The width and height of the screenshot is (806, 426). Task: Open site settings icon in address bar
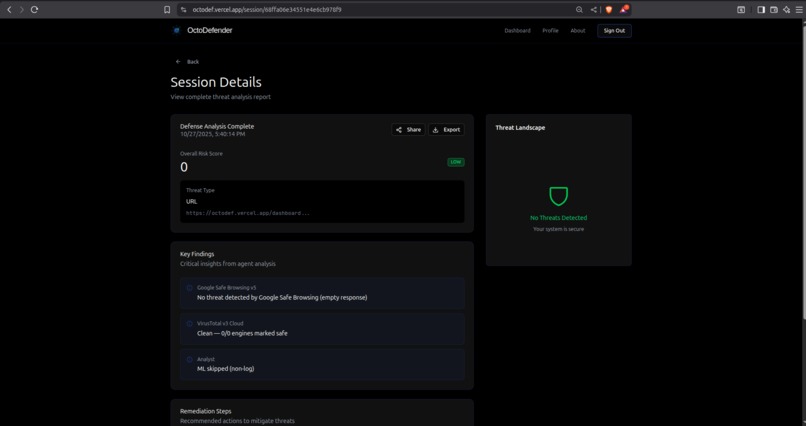click(184, 9)
